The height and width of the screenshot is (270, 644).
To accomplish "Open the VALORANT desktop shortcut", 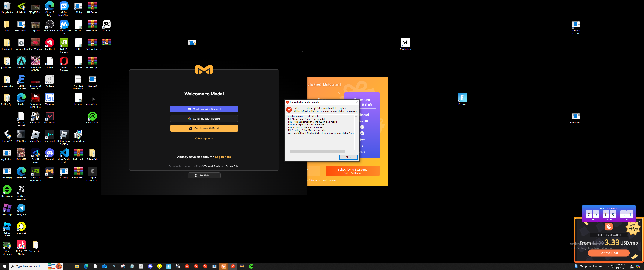I will 49,116.
